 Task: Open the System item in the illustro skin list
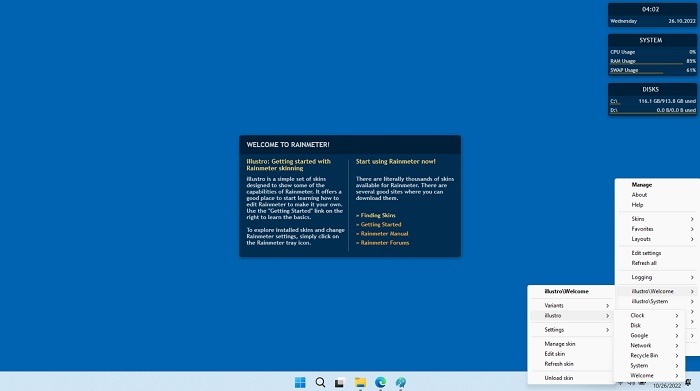click(x=649, y=366)
